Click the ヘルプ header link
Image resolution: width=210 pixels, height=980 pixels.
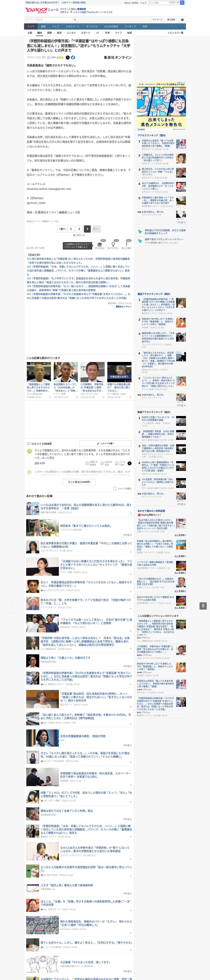pos(143,3)
